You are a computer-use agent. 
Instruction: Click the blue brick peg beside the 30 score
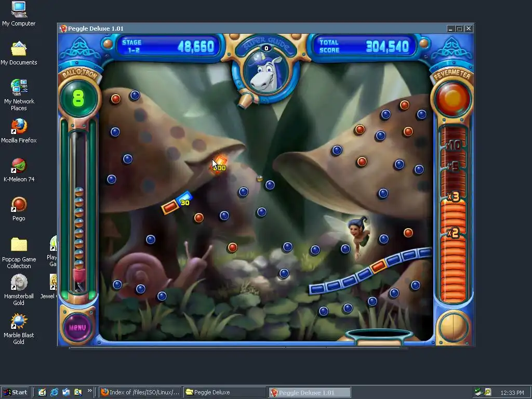(184, 197)
